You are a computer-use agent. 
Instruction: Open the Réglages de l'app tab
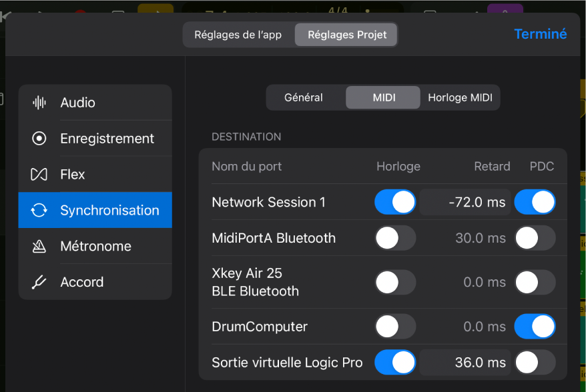click(238, 34)
